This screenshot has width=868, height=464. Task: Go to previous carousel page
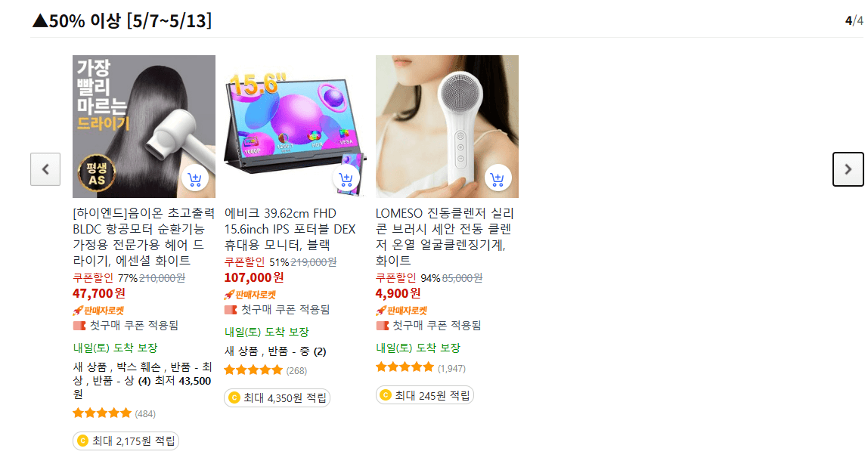tap(45, 169)
